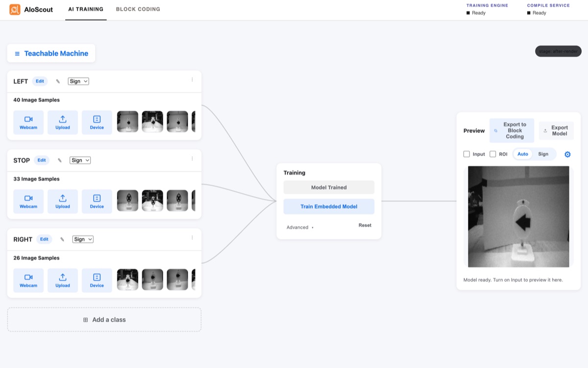The image size is (588, 368).
Task: Open the Sign dropdown in RIGHT class
Action: pos(83,239)
